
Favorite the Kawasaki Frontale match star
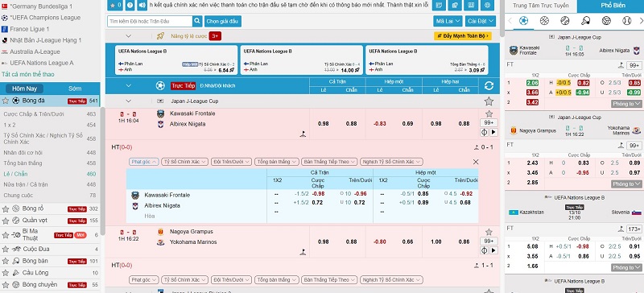click(489, 113)
